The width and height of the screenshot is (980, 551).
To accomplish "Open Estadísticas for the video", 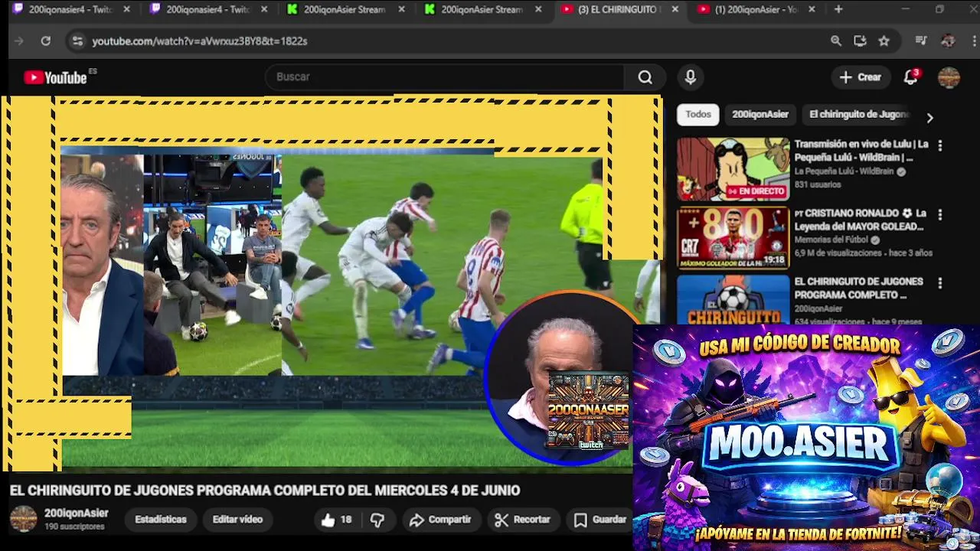I will pyautogui.click(x=161, y=520).
